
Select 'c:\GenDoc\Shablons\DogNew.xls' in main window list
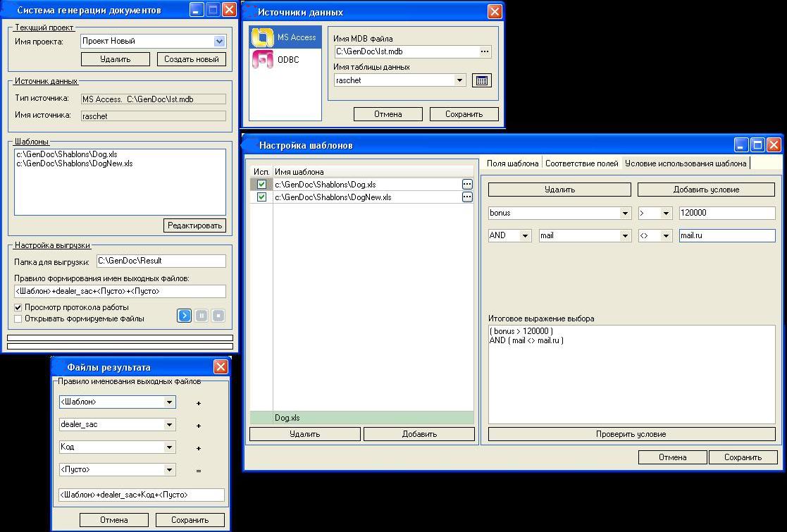[75, 163]
